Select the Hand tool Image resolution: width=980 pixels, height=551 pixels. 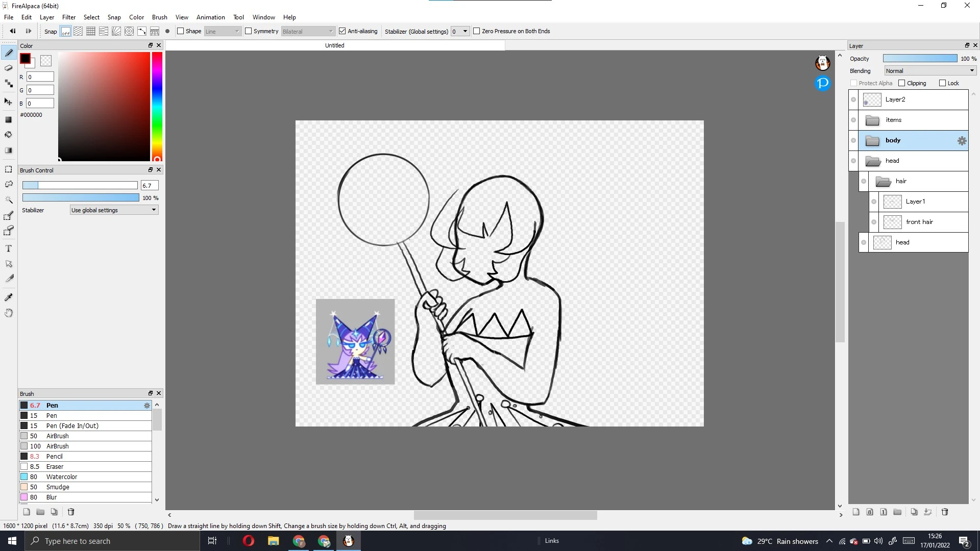pyautogui.click(x=8, y=313)
